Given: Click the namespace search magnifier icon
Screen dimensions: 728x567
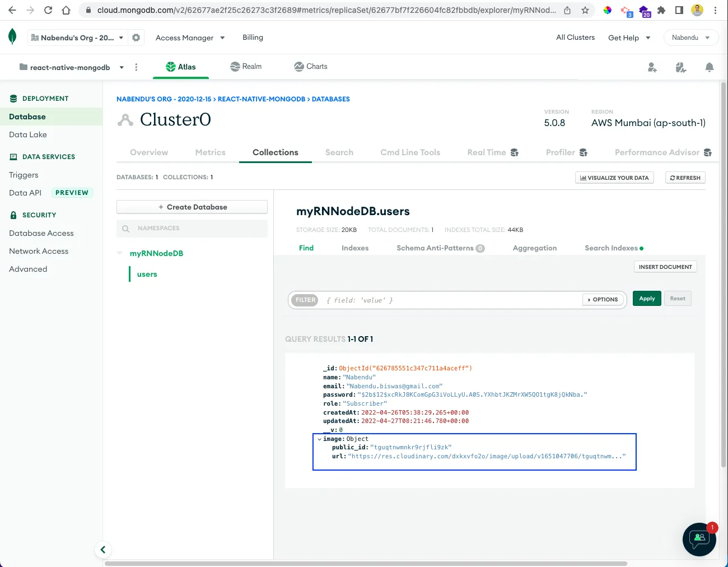Looking at the screenshot, I should pos(125,229).
